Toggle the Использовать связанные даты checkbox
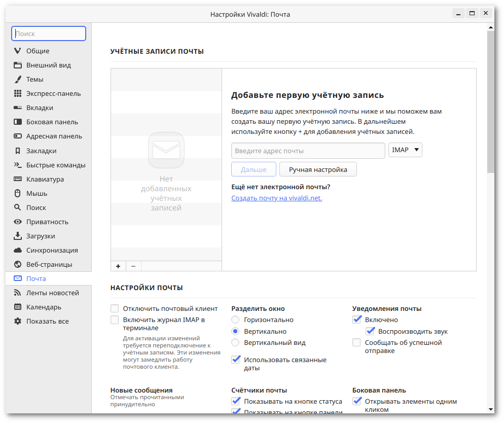Viewport: 504px width, 423px height. click(236, 360)
